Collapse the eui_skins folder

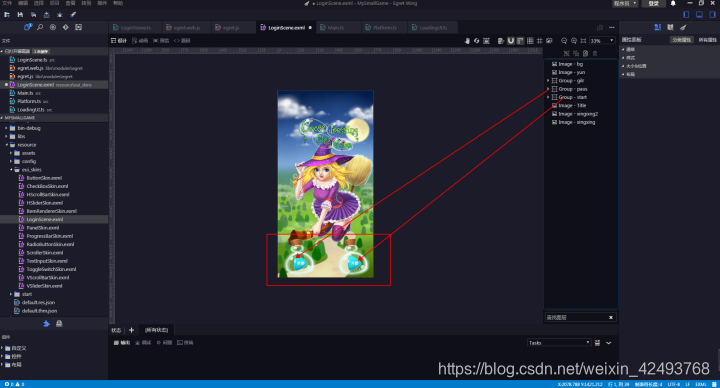(x=11, y=169)
